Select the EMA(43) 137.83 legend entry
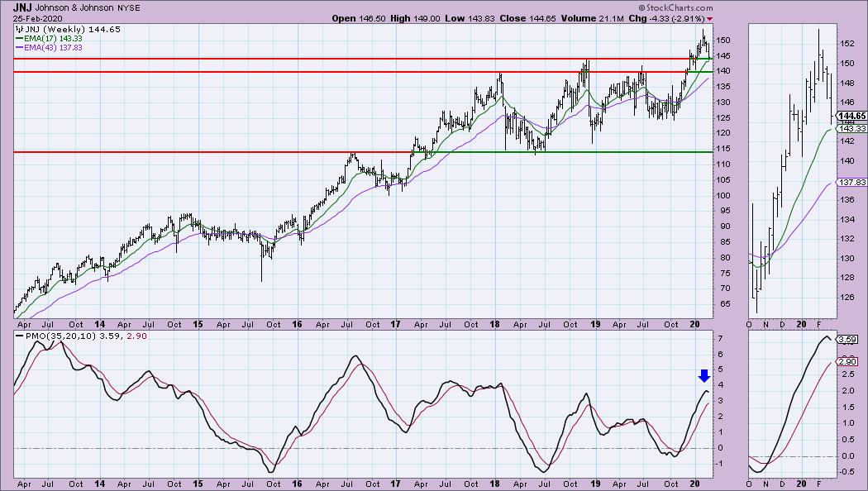The image size is (868, 491). coord(53,48)
